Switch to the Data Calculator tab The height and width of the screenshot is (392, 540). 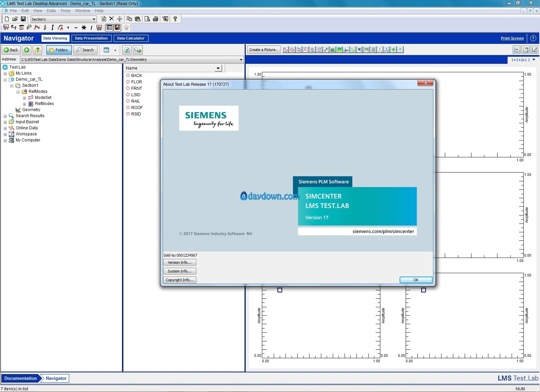[131, 38]
